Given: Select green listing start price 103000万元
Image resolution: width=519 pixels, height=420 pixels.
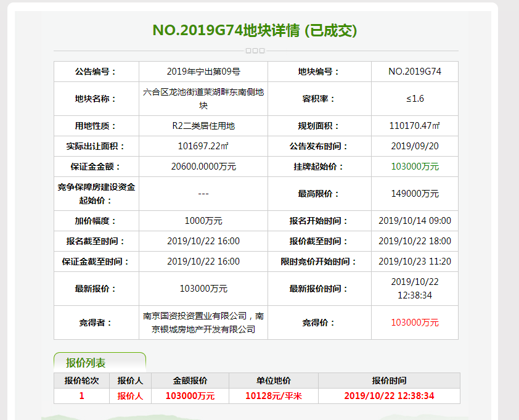Looking at the screenshot, I should tap(415, 167).
